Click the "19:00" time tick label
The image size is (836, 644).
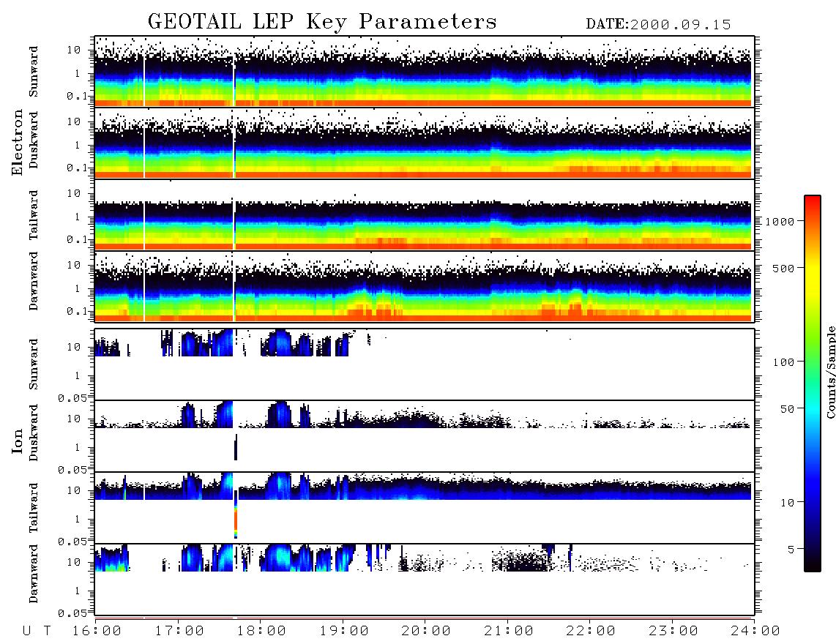pos(344,632)
